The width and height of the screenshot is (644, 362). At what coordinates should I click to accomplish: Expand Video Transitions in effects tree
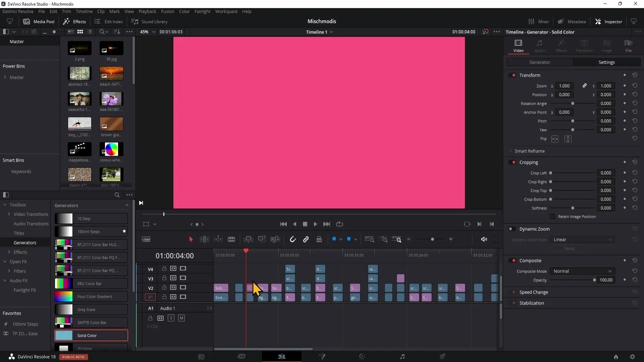tap(9, 214)
